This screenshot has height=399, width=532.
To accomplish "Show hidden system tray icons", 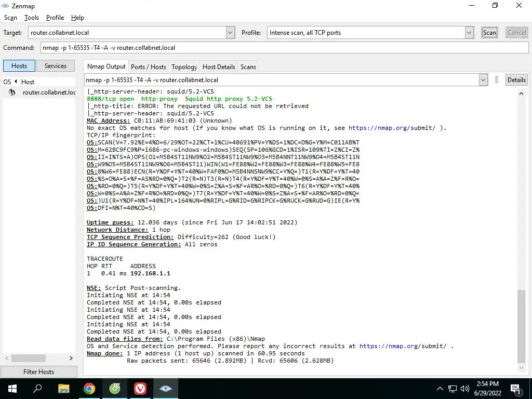I will [x=440, y=389].
